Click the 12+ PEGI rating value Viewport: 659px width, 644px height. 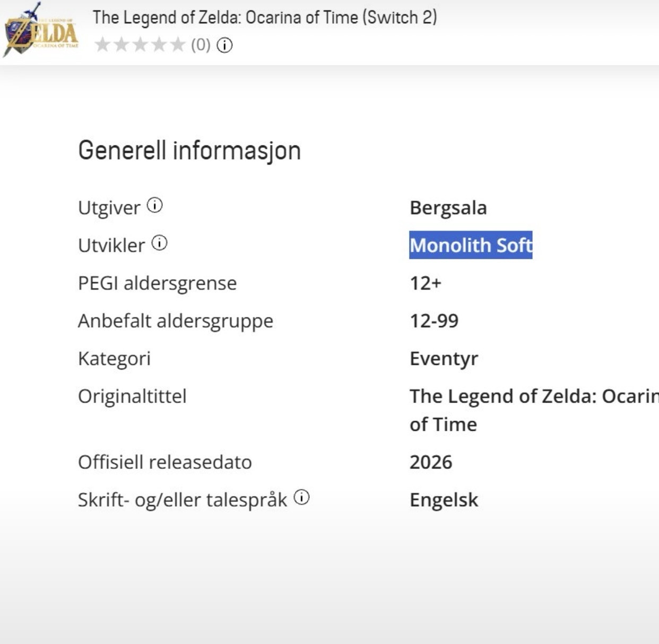[x=426, y=283]
